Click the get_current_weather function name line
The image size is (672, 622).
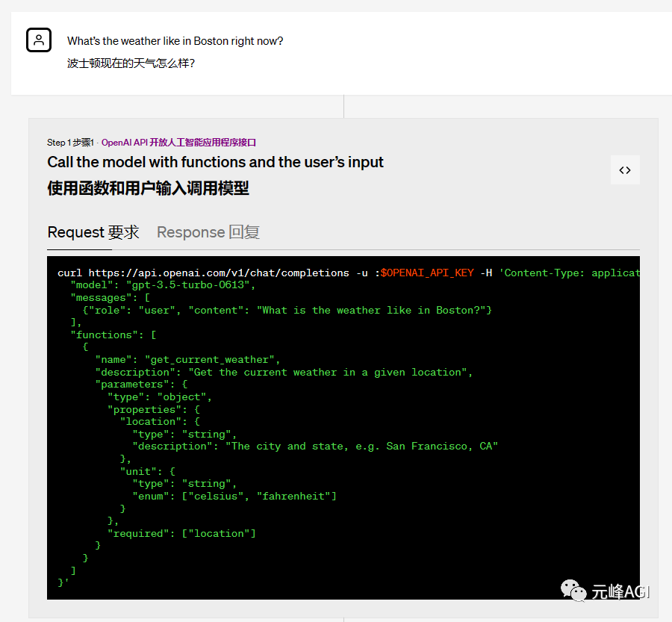point(187,360)
